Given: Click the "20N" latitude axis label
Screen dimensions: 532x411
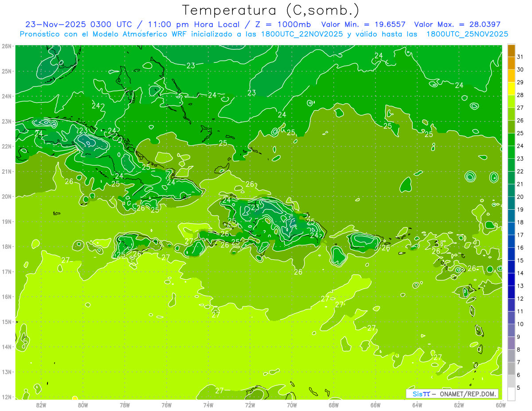Looking at the screenshot, I should click(7, 196).
